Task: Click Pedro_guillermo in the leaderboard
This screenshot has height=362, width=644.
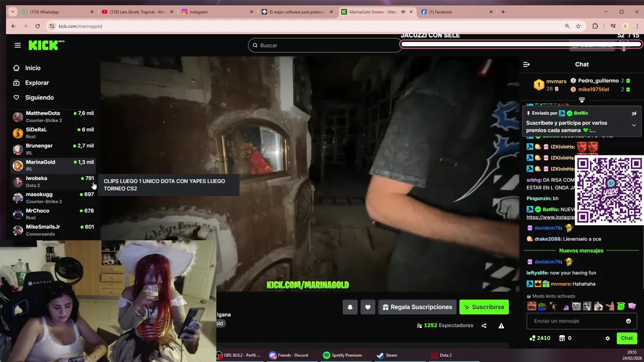Action: pyautogui.click(x=598, y=80)
